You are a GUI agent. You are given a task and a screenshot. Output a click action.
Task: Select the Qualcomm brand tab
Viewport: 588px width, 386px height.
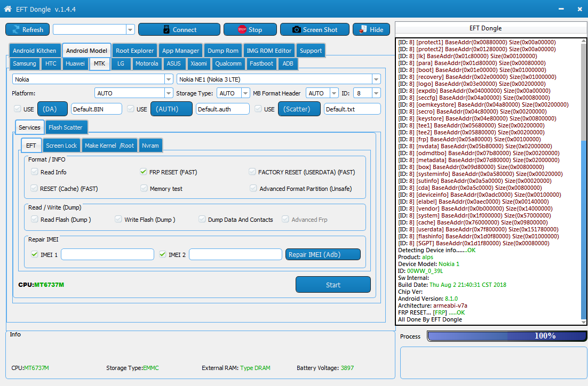228,63
